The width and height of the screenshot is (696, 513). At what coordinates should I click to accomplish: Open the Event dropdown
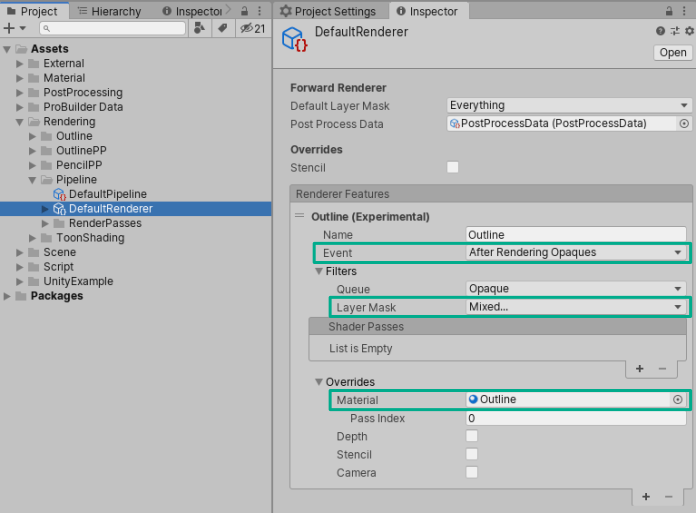(577, 253)
